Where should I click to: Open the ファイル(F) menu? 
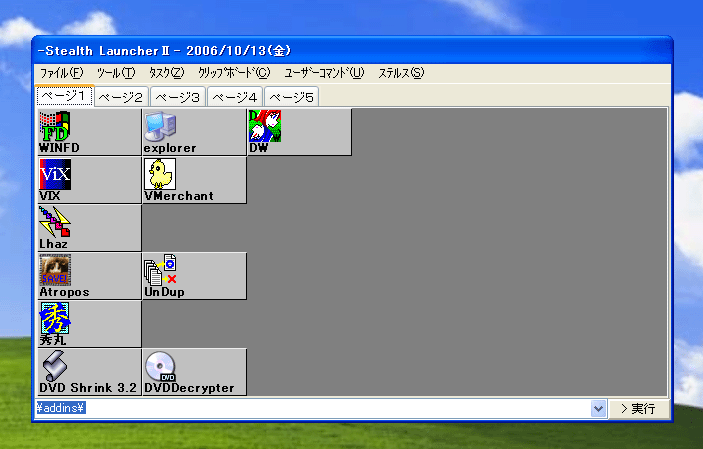[61, 73]
